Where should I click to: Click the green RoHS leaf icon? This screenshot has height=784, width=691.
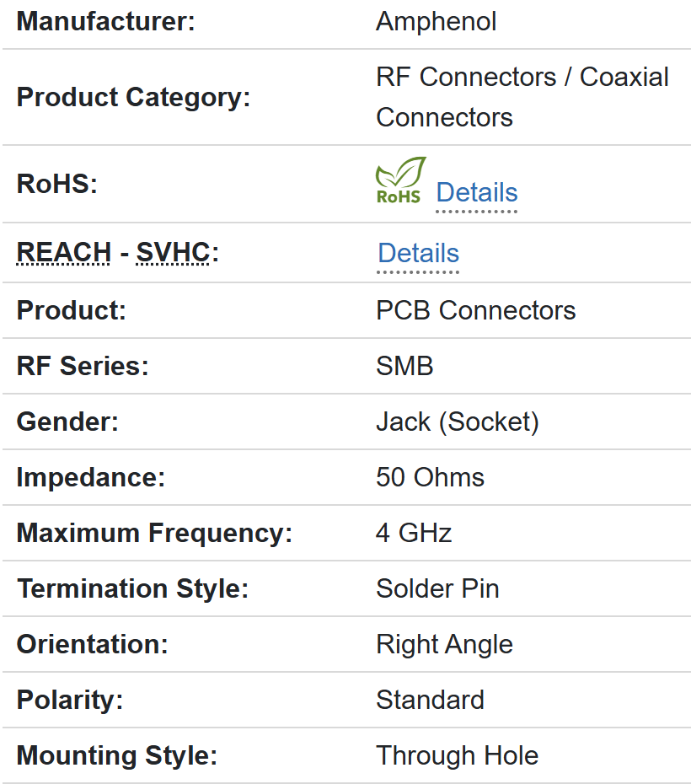(400, 180)
